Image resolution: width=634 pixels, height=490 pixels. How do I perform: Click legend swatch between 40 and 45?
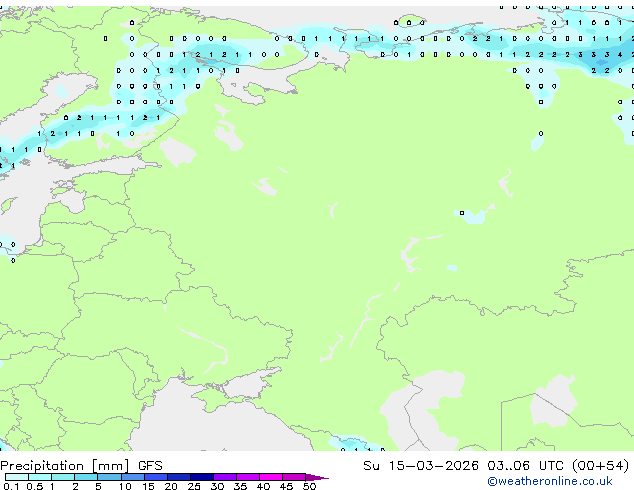[x=271, y=477]
